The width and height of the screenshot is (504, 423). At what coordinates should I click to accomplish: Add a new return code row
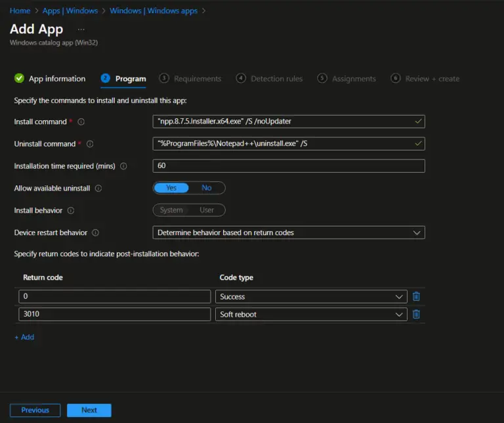click(x=24, y=337)
